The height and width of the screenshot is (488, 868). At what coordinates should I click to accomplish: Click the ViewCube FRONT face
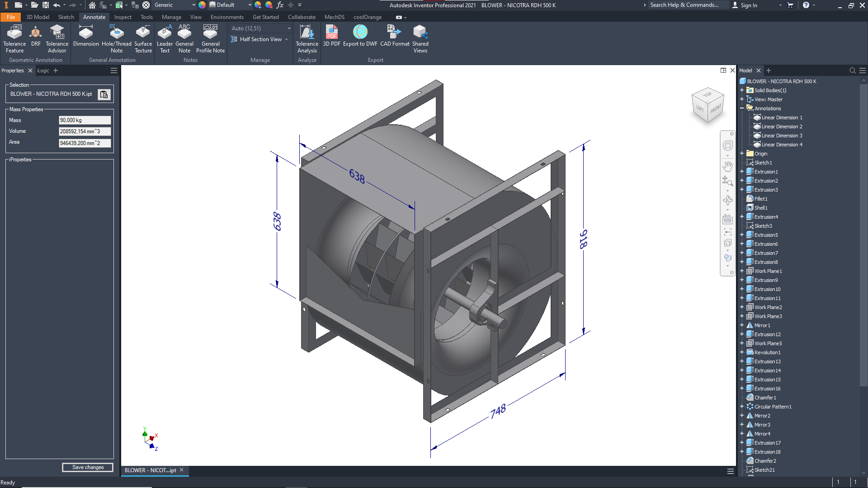click(x=715, y=109)
